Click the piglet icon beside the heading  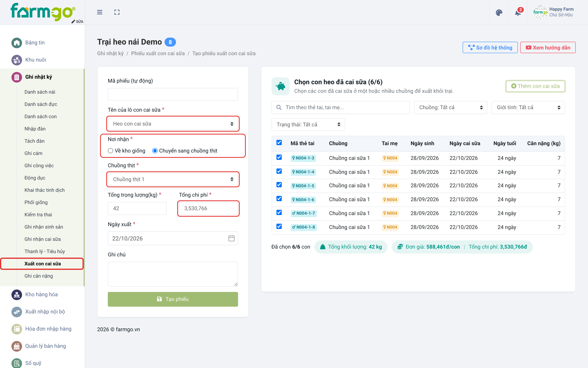coord(280,86)
